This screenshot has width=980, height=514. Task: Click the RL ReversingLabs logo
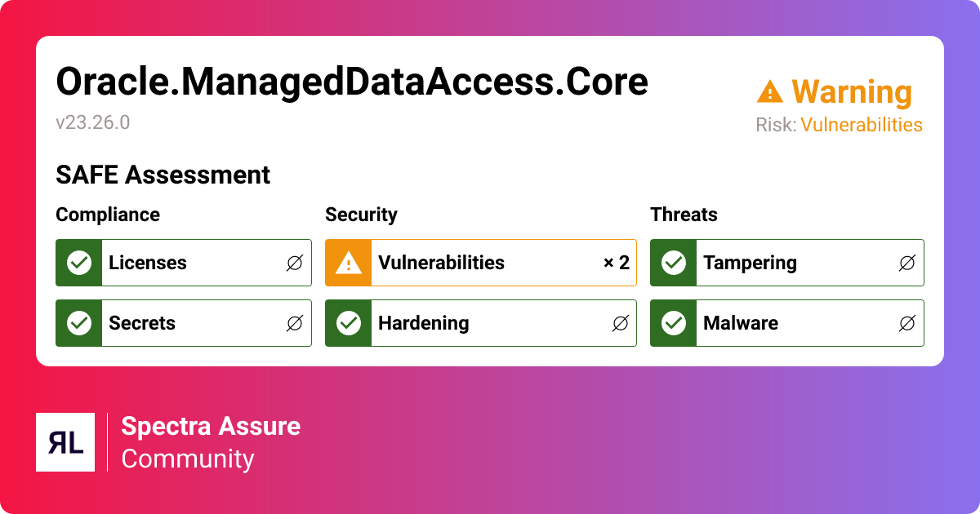tap(65, 442)
